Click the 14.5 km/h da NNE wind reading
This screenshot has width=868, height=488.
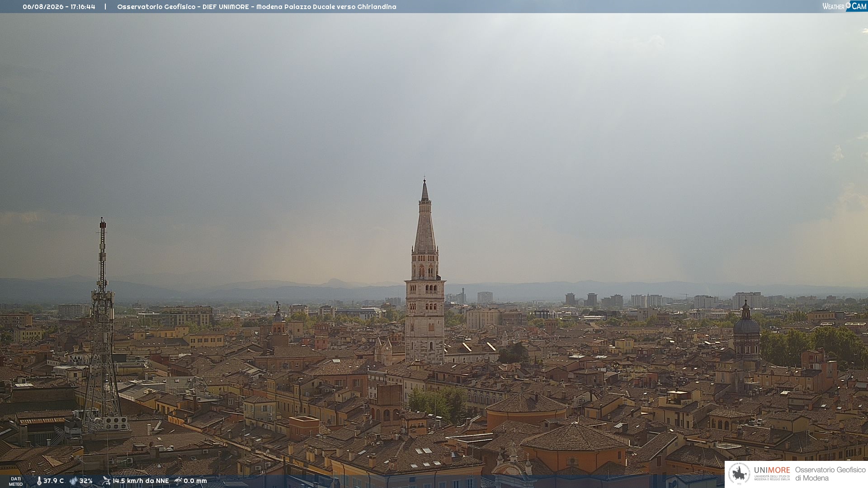point(141,481)
